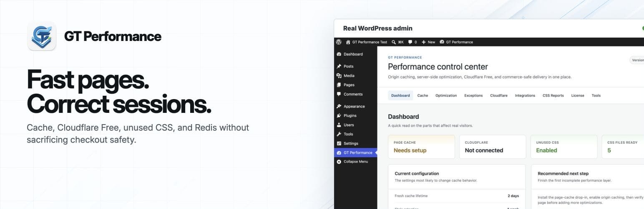
Task: Click the Cloudflare Not connected card
Action: (x=493, y=147)
